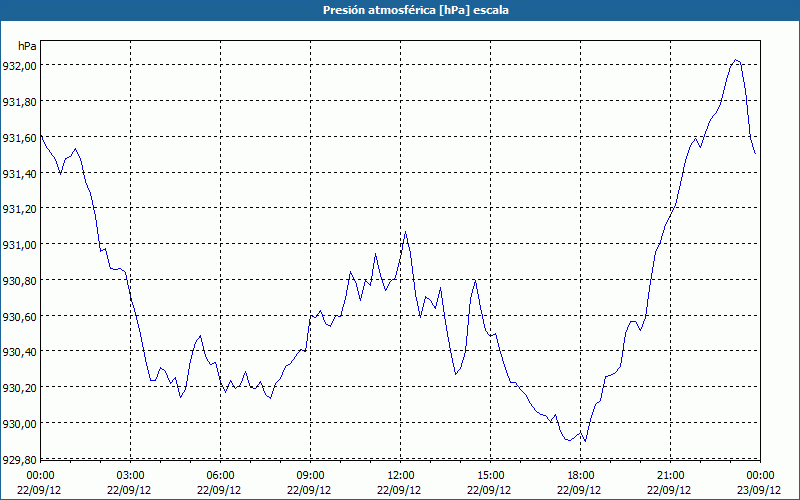800x500 pixels.
Task: Select the hPa unit label
Action: [27, 46]
